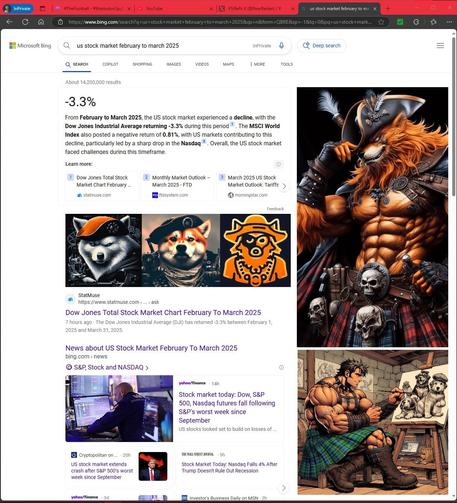
Task: Open the browser home page icon
Action: coord(41,22)
